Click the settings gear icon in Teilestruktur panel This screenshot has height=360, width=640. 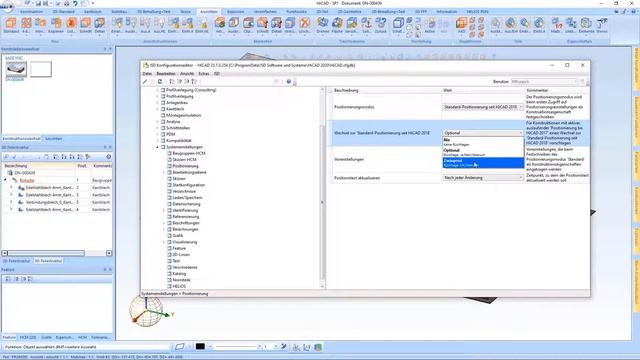pyautogui.click(x=109, y=157)
